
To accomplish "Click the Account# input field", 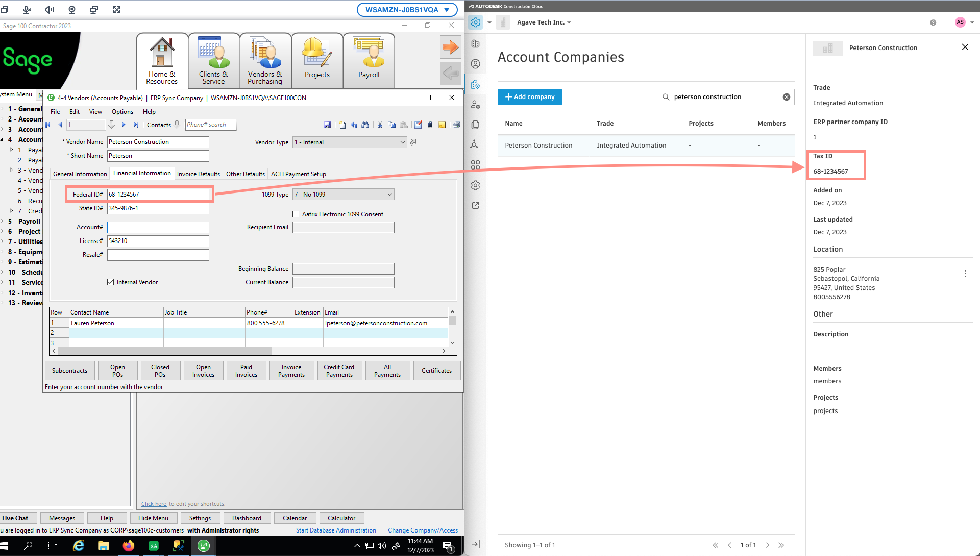I will (x=158, y=227).
